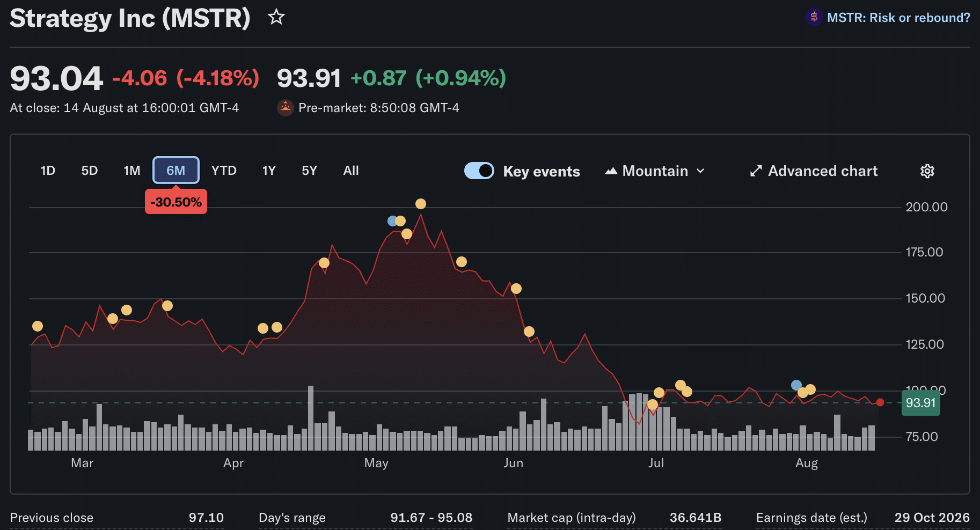
Task: Click the 97.10 previous close value
Action: (x=206, y=518)
